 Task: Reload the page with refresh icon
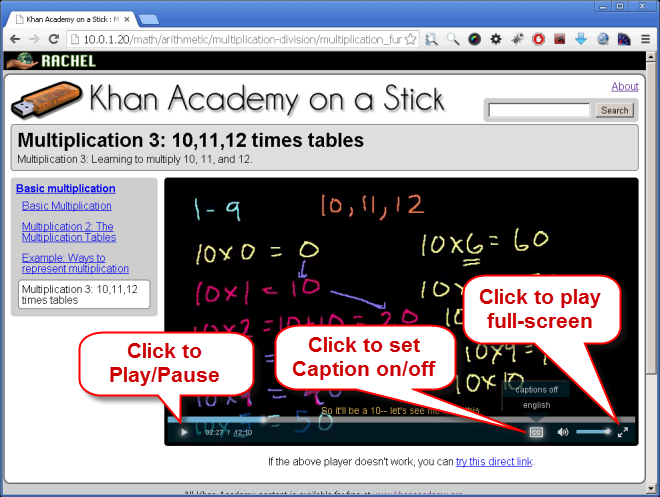click(53, 39)
